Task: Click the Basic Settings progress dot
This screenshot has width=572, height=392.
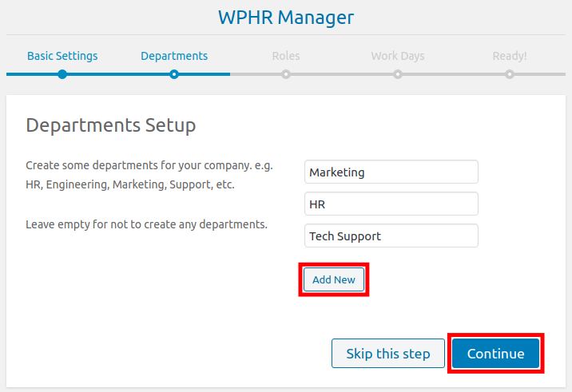Action: (62, 74)
